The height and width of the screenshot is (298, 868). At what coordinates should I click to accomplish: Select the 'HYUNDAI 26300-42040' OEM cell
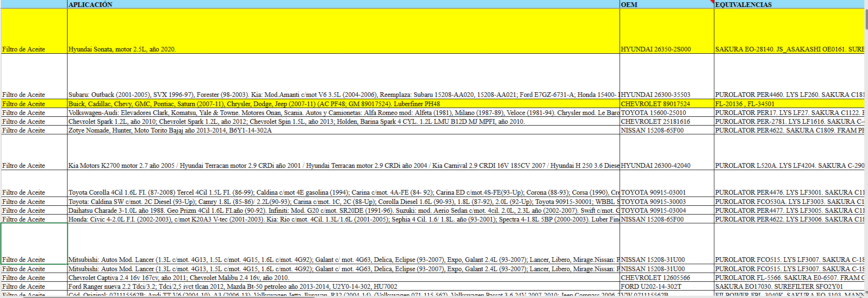coord(667,152)
